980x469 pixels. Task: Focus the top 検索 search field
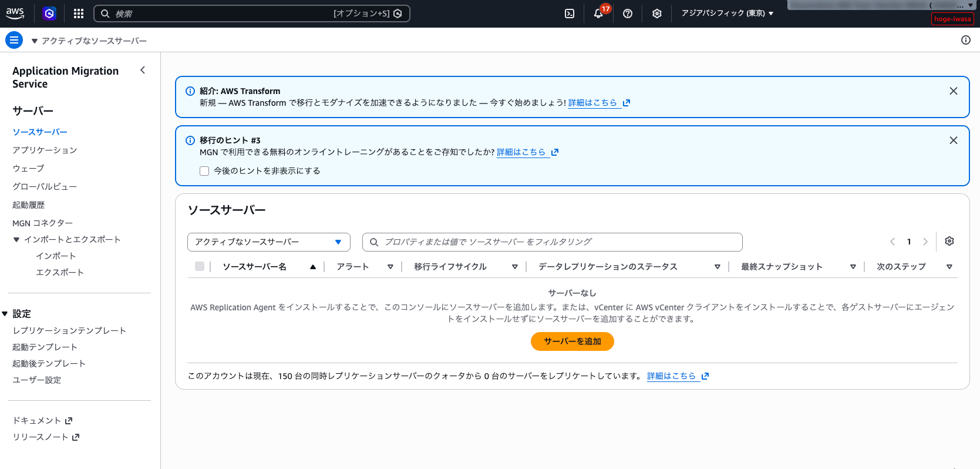252,14
